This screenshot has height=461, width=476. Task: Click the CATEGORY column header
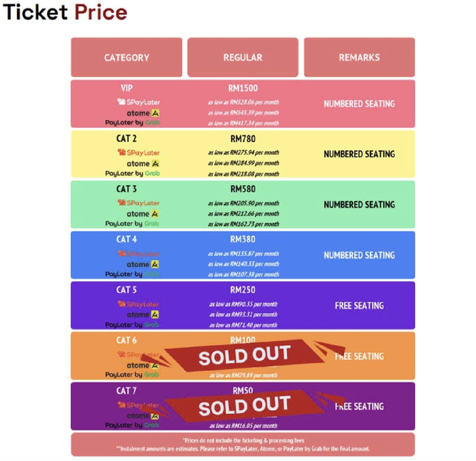pyautogui.click(x=127, y=57)
